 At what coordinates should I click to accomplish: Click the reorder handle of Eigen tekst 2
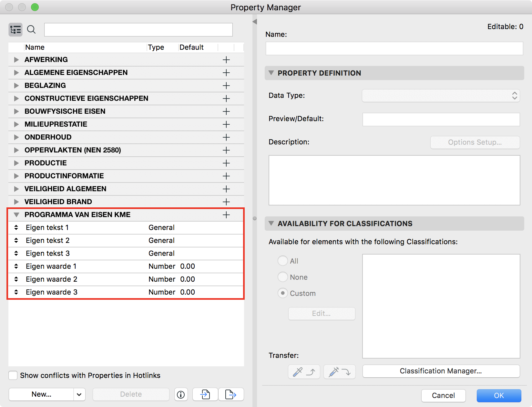[16, 241]
